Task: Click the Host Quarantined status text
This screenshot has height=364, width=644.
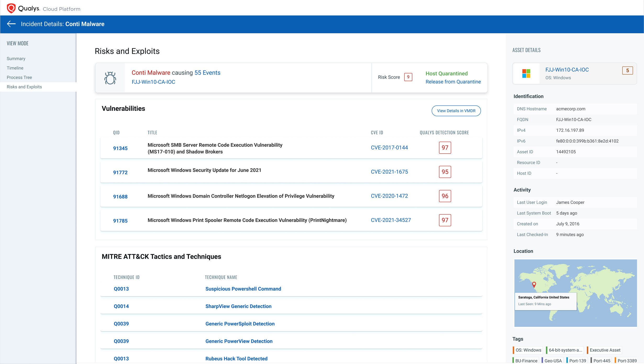Action: (446, 73)
